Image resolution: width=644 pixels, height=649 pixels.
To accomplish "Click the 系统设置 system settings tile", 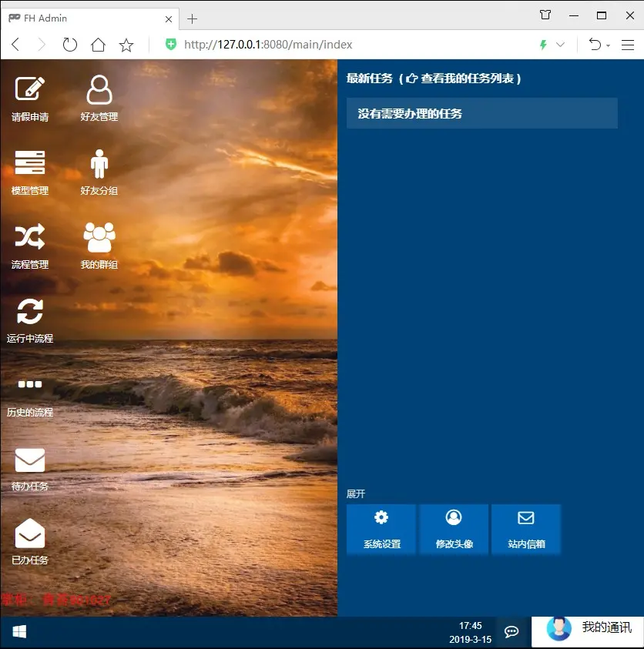I will point(381,529).
